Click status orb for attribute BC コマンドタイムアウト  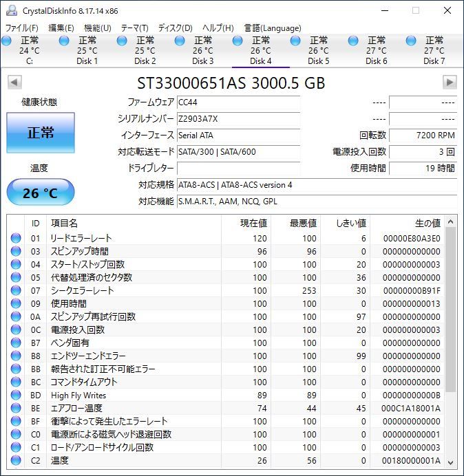coord(16,382)
